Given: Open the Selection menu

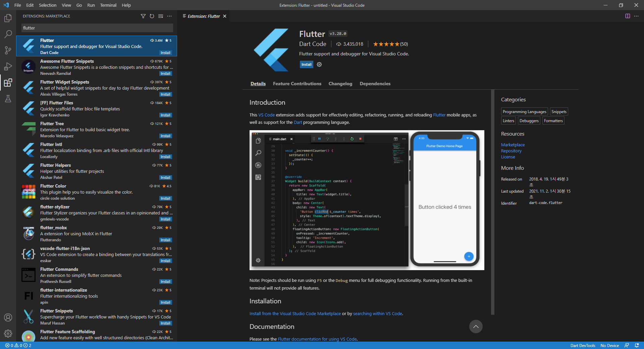Looking at the screenshot, I should pyautogui.click(x=48, y=5).
